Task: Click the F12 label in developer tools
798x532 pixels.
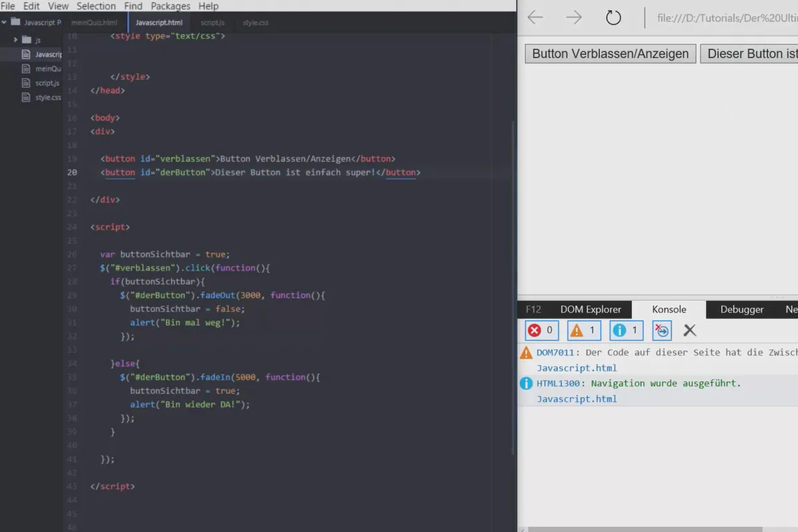Action: [533, 309]
